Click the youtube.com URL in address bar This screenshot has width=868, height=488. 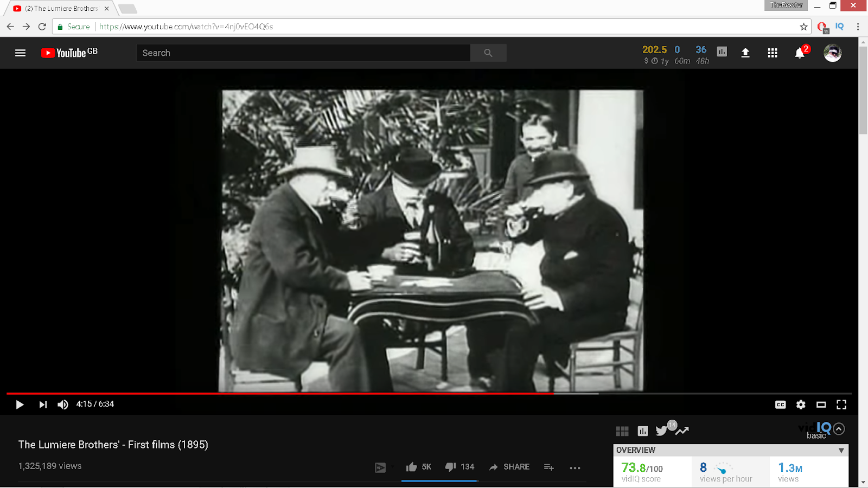coord(186,27)
